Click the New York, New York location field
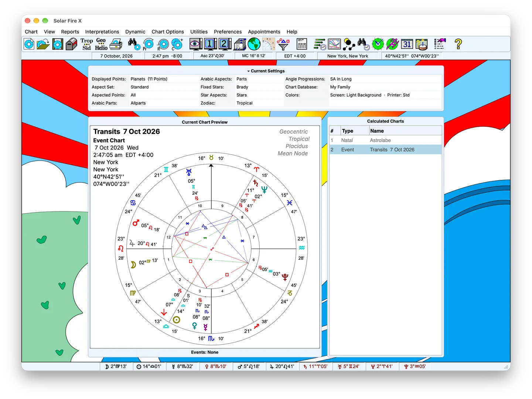This screenshot has width=532, height=399. click(x=348, y=56)
